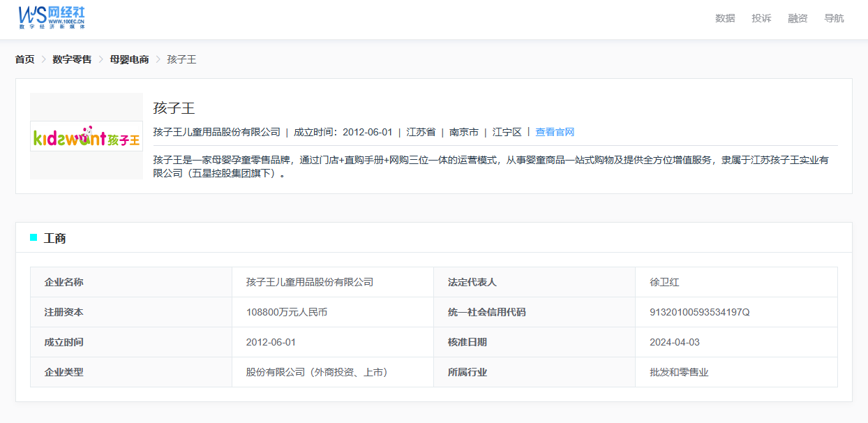The height and width of the screenshot is (423, 868).
Task: Go to 母婴电商 breadcrumb
Action: point(129,59)
